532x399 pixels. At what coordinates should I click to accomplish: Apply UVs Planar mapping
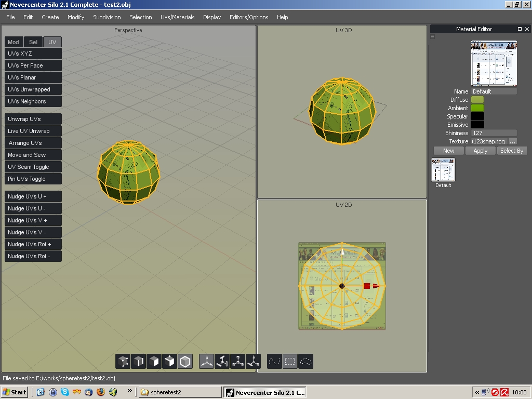tap(33, 77)
